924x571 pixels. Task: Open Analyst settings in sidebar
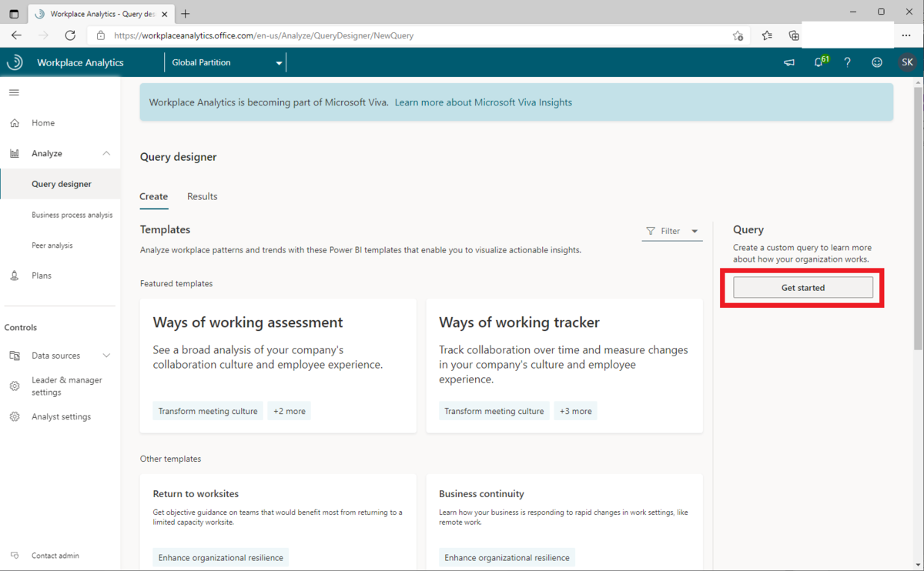point(60,417)
